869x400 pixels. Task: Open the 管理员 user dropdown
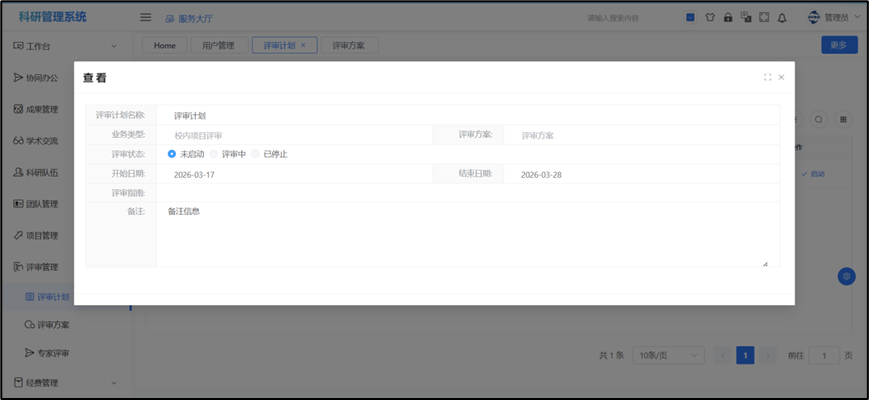point(833,17)
